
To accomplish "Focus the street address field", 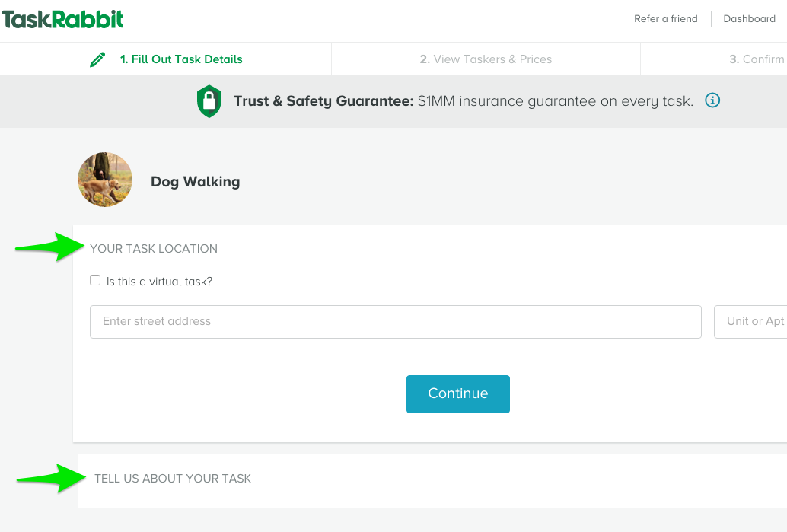I will 396,322.
